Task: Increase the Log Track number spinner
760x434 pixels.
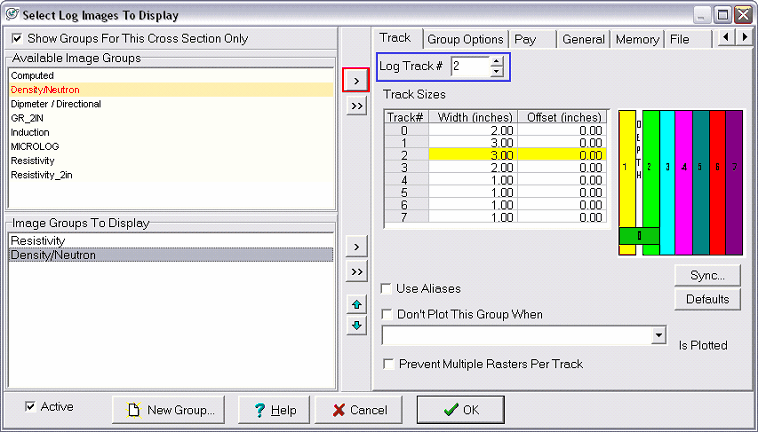Action: pos(497,62)
